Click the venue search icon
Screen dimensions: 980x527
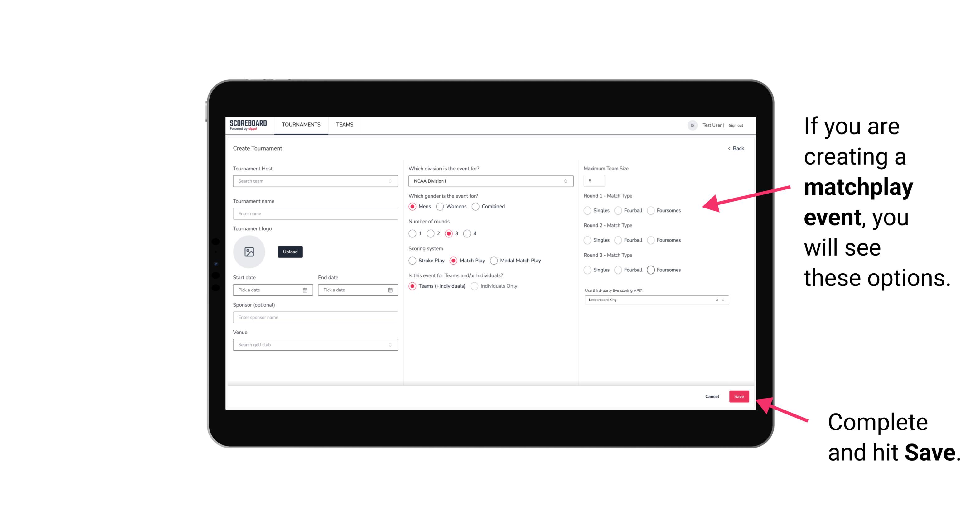click(390, 345)
